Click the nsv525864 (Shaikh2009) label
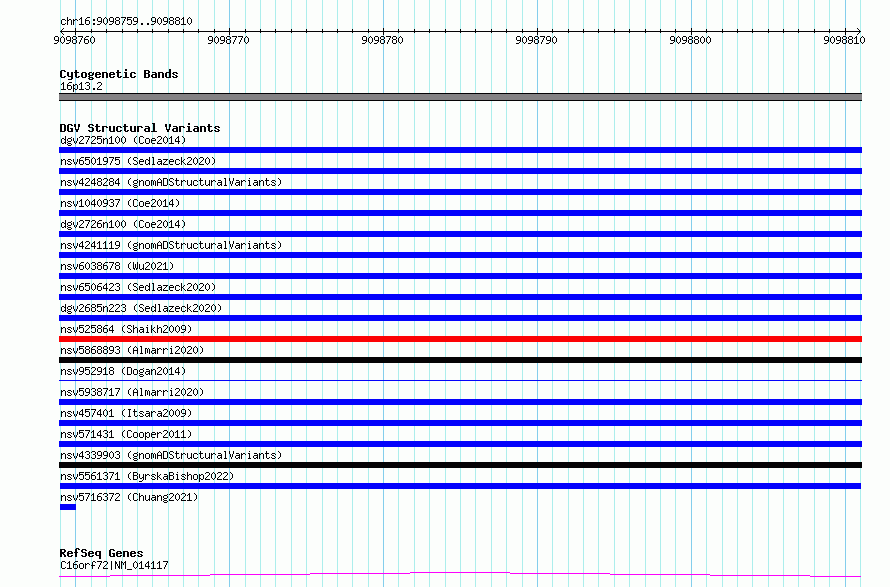Screen dimensions: 890x587 tap(126, 329)
